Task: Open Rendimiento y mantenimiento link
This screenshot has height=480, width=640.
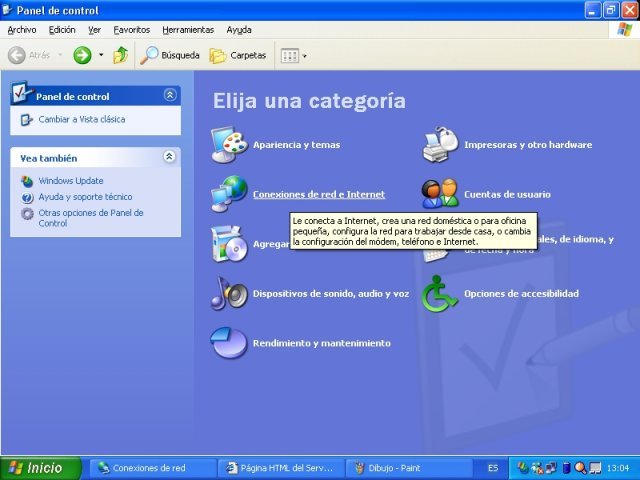Action: point(322,343)
